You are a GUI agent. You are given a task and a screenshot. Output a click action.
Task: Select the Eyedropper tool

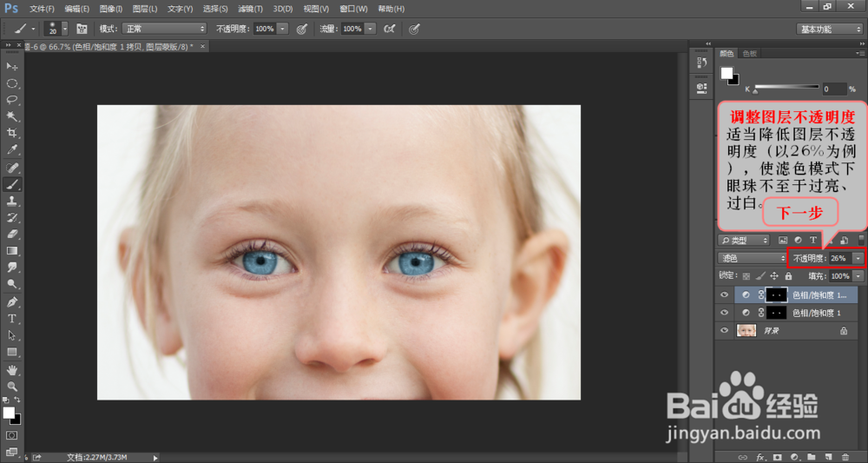[x=11, y=149]
